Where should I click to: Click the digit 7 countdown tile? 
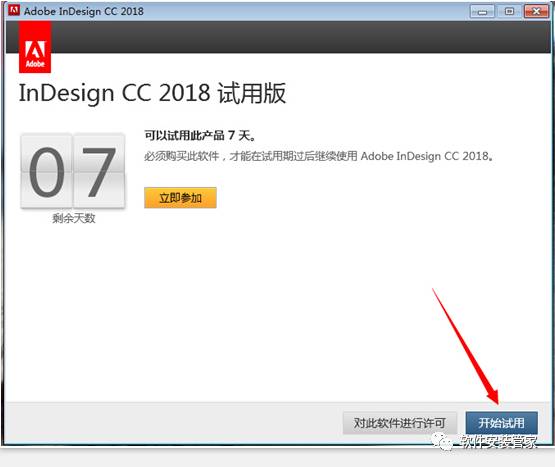point(99,171)
